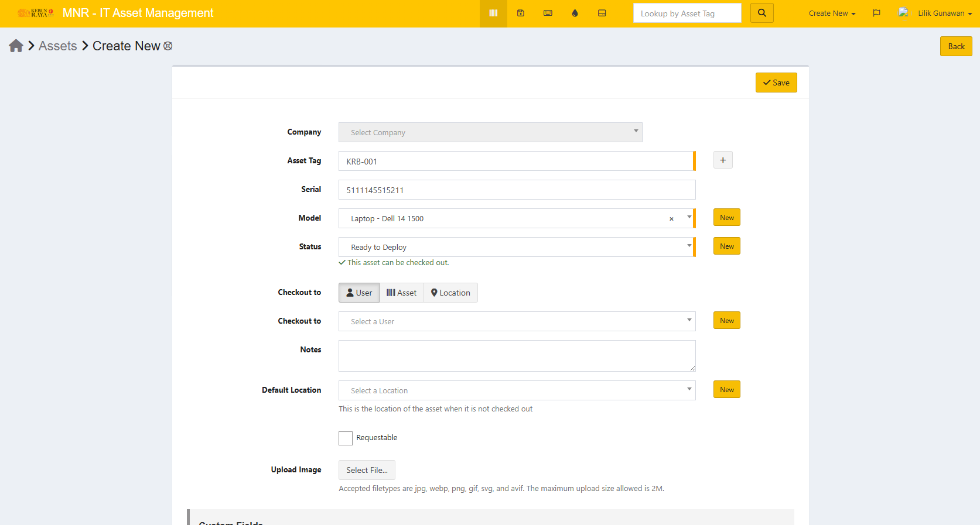Image resolution: width=980 pixels, height=525 pixels.
Task: Switch checkout target to Asset
Action: coord(401,293)
